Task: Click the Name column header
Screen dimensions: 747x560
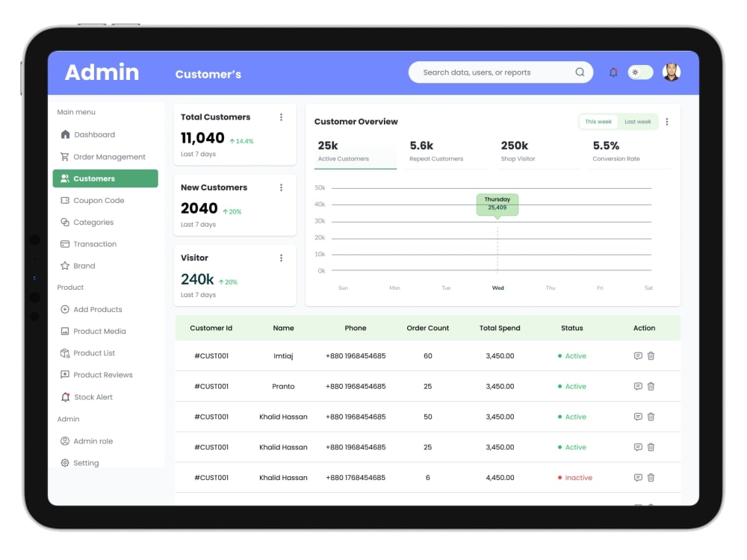Action: tap(283, 328)
